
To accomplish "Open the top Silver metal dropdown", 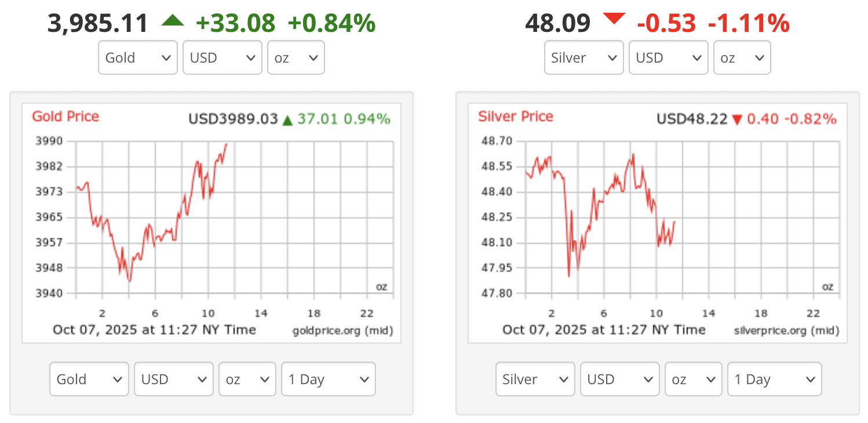I will (584, 57).
